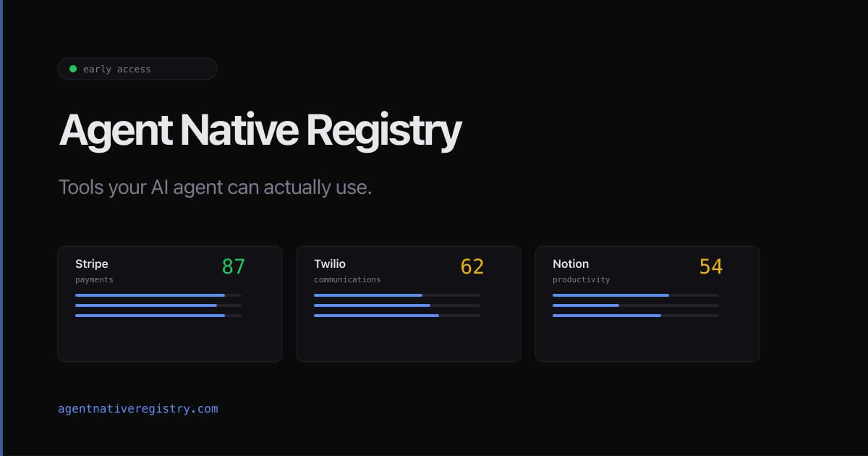Click the green status dot on early access badge
The height and width of the screenshot is (456, 868).
point(72,69)
